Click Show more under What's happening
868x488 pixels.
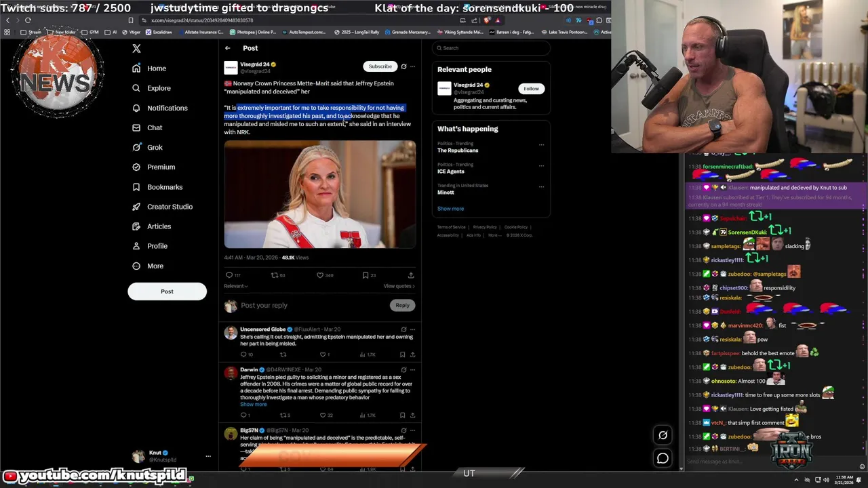pyautogui.click(x=450, y=209)
